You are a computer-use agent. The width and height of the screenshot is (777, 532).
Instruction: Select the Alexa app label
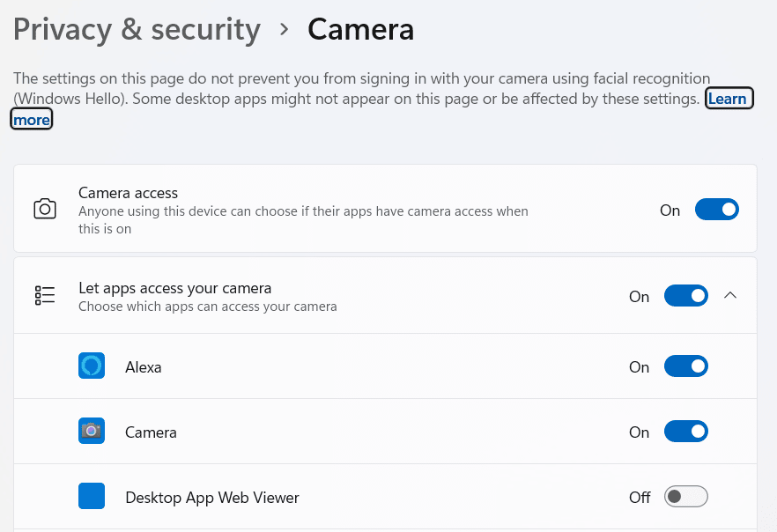click(144, 367)
